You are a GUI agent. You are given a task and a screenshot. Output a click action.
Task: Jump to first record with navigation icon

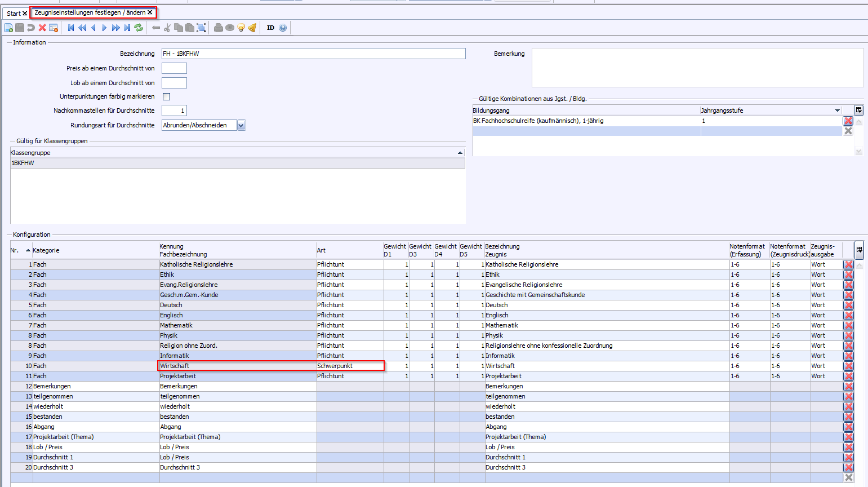point(71,28)
